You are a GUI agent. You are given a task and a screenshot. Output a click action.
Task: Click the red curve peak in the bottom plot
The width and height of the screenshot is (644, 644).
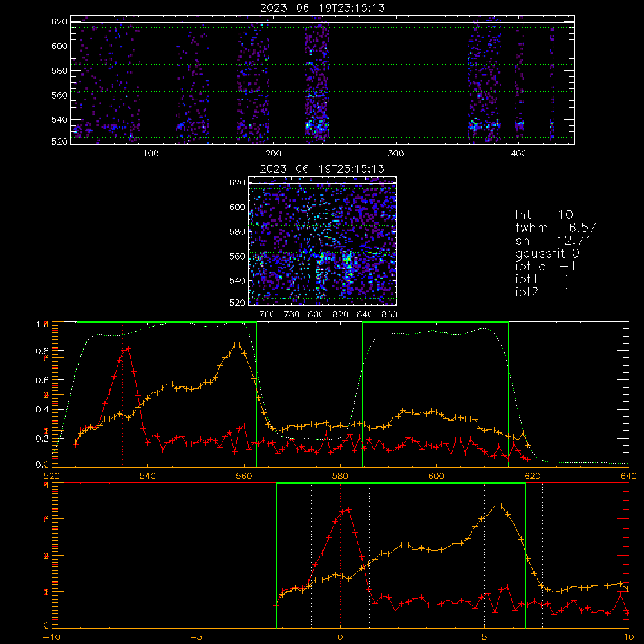click(348, 509)
